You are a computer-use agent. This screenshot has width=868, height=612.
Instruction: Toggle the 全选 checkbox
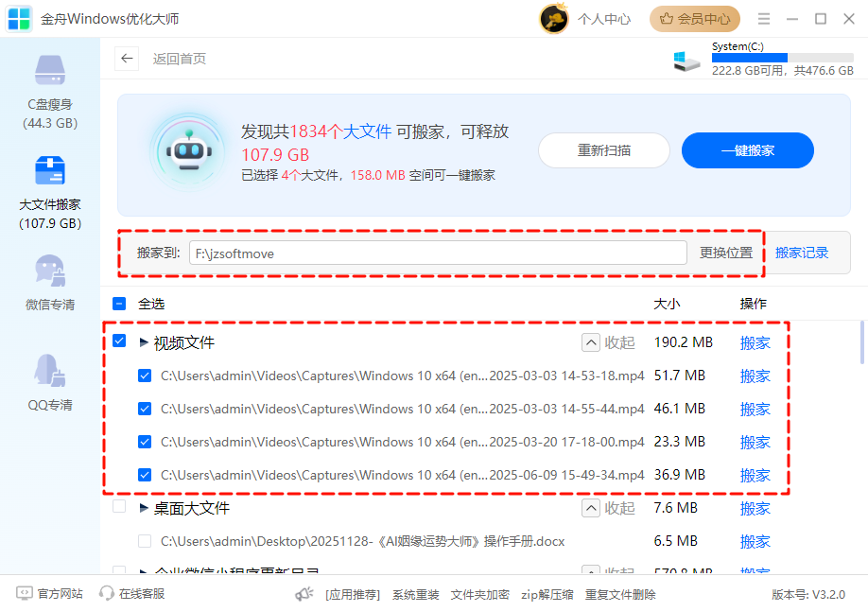pos(119,304)
